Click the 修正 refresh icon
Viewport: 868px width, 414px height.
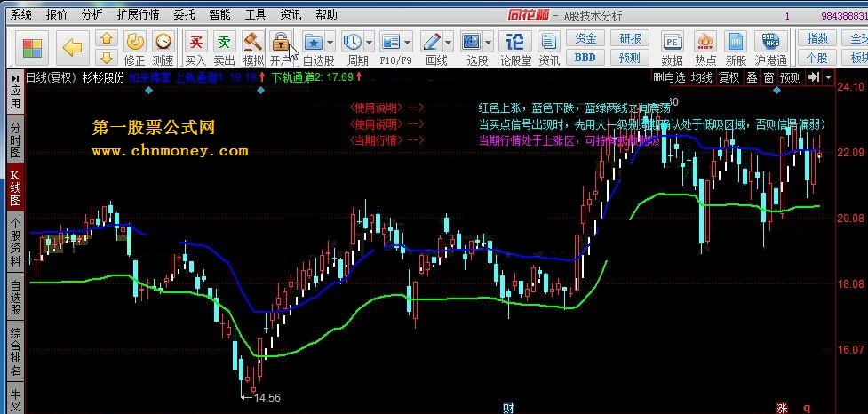coord(134,42)
